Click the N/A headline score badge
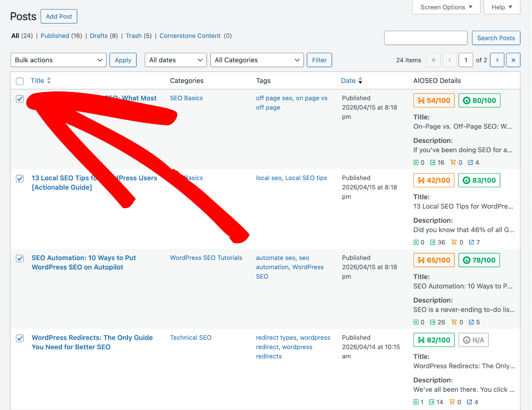532x410 pixels. pos(473,340)
